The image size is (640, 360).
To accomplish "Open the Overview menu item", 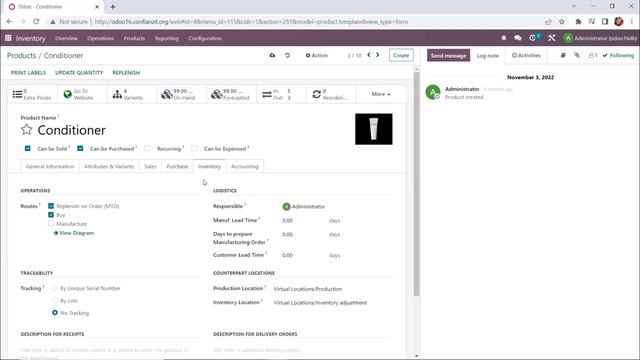I will coord(66,38).
